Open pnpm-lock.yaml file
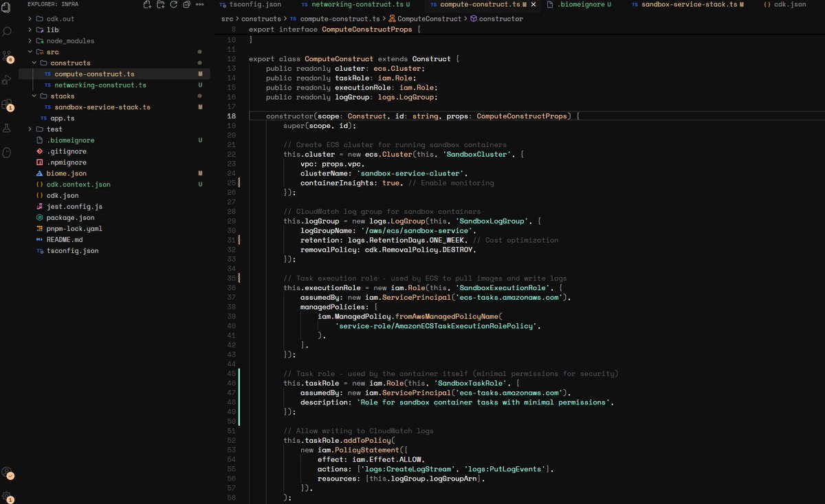825x504 pixels. pos(114,228)
